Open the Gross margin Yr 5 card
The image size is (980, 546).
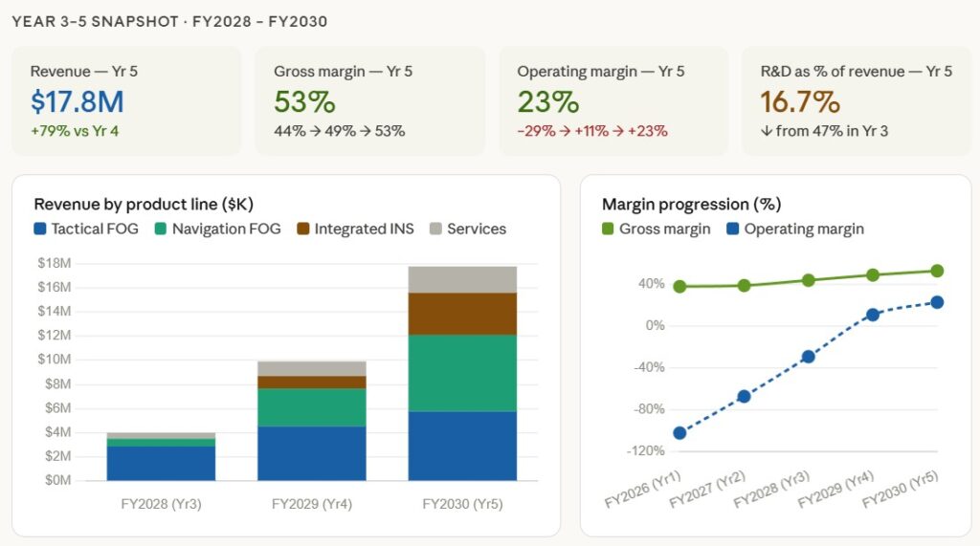369,100
